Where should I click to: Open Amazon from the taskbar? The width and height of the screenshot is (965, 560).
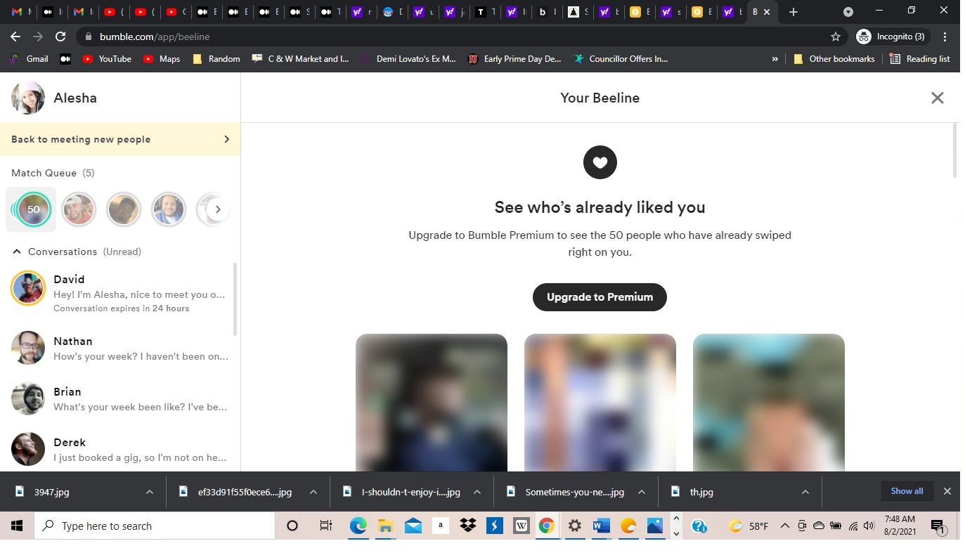440,526
